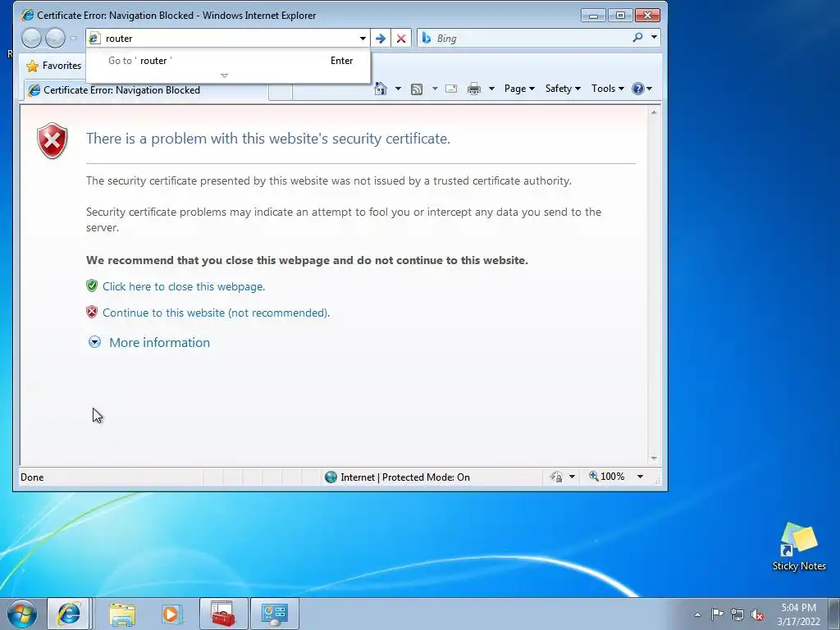Viewport: 840px width, 630px height.
Task: Open Windows Media Player from taskbar
Action: tap(172, 614)
